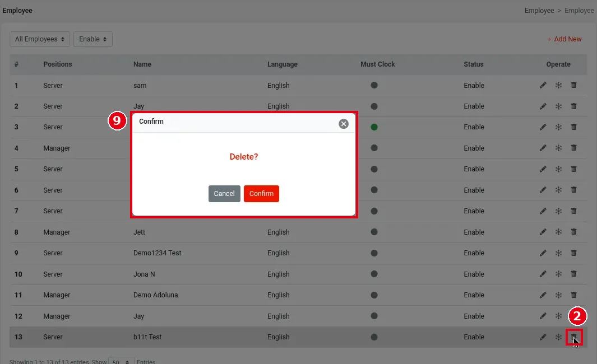The image size is (597, 364).
Task: Edit employee Jett with the pencil icon
Action: click(543, 232)
